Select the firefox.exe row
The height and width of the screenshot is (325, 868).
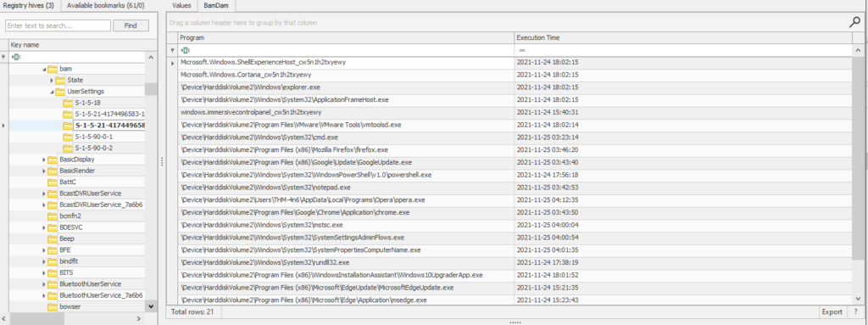click(515, 149)
